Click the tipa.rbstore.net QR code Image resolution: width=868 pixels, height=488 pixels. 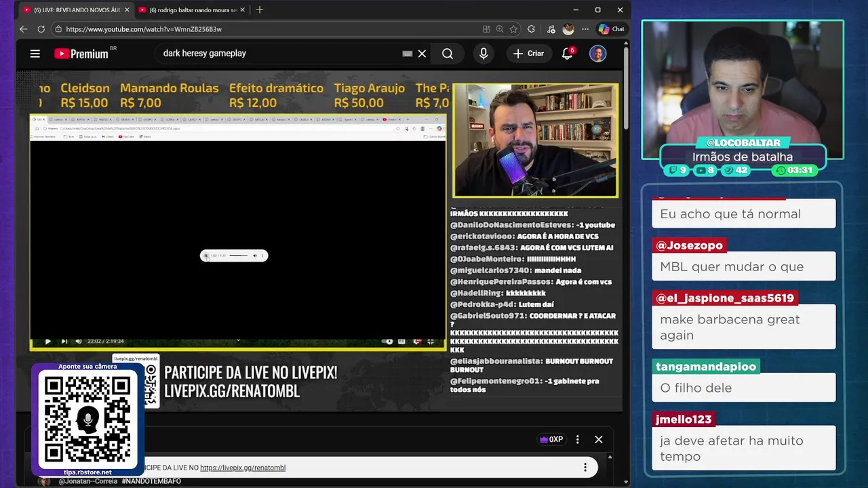pyautogui.click(x=87, y=420)
